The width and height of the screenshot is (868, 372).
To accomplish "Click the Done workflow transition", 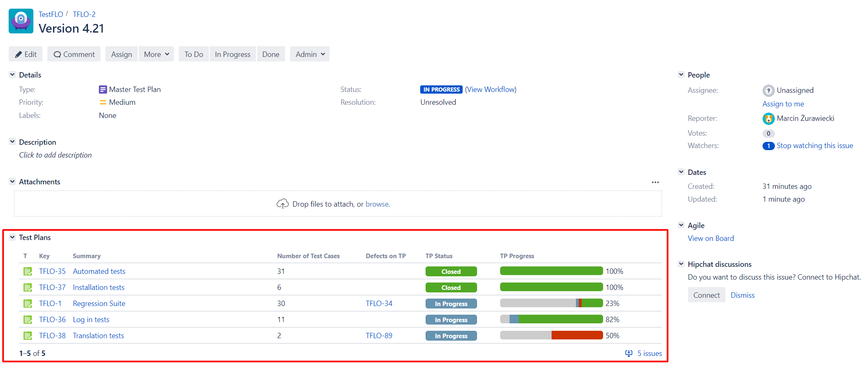I will 271,54.
